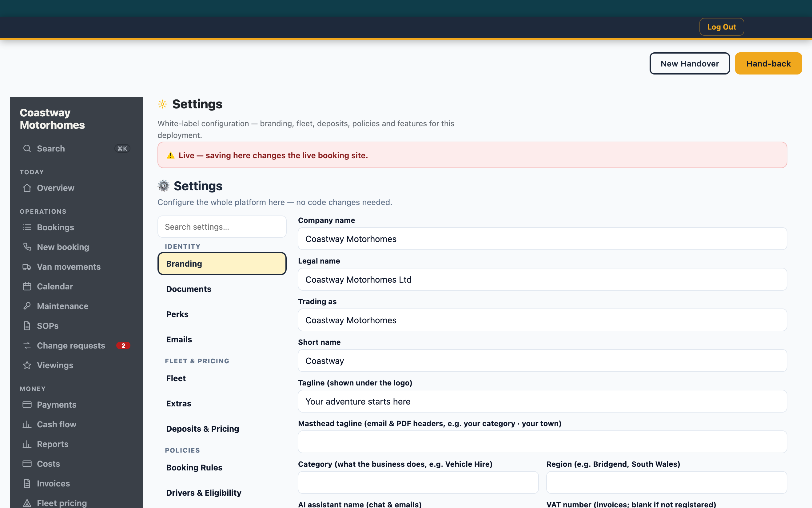Screen dimensions: 812x508
Task: Start a New Handover
Action: point(690,63)
